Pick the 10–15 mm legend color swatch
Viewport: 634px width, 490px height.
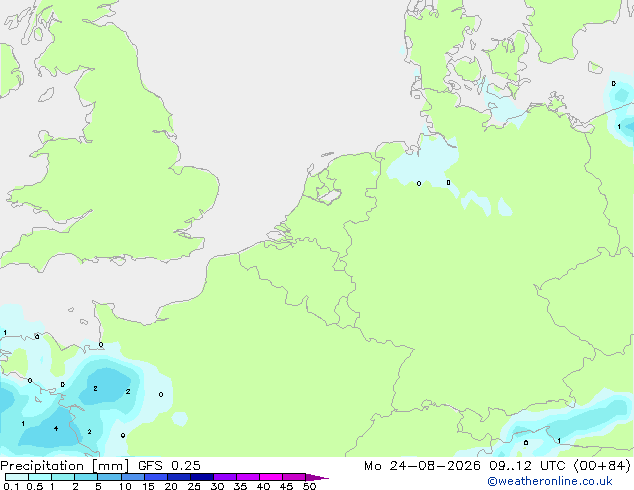[132, 477]
